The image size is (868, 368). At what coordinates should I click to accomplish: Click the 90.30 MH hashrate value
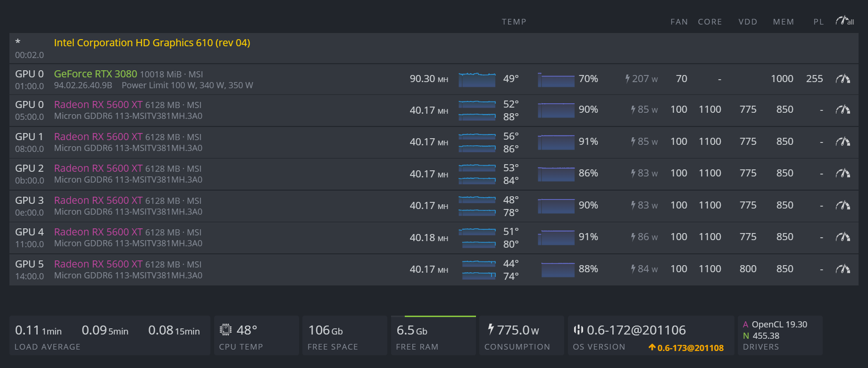[429, 79]
